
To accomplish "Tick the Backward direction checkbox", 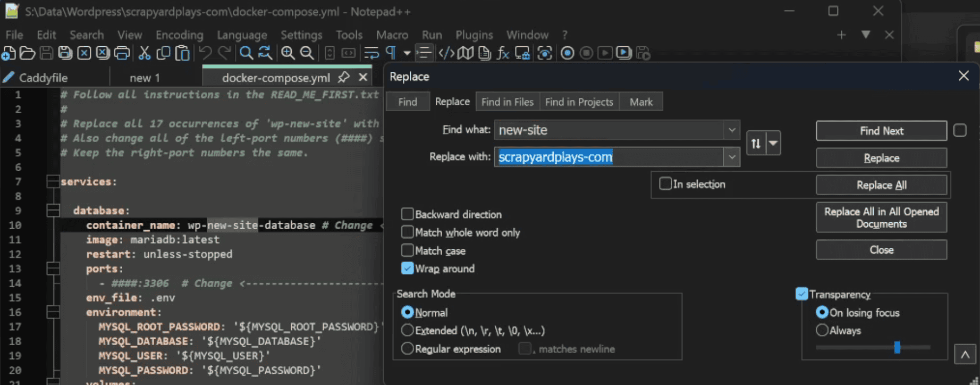I will [x=407, y=214].
